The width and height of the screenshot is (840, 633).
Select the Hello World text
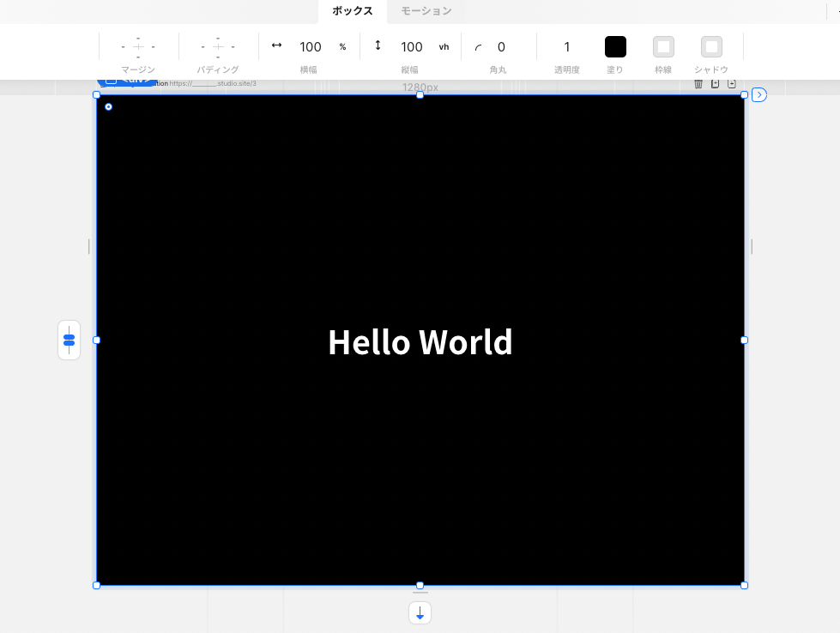(420, 341)
